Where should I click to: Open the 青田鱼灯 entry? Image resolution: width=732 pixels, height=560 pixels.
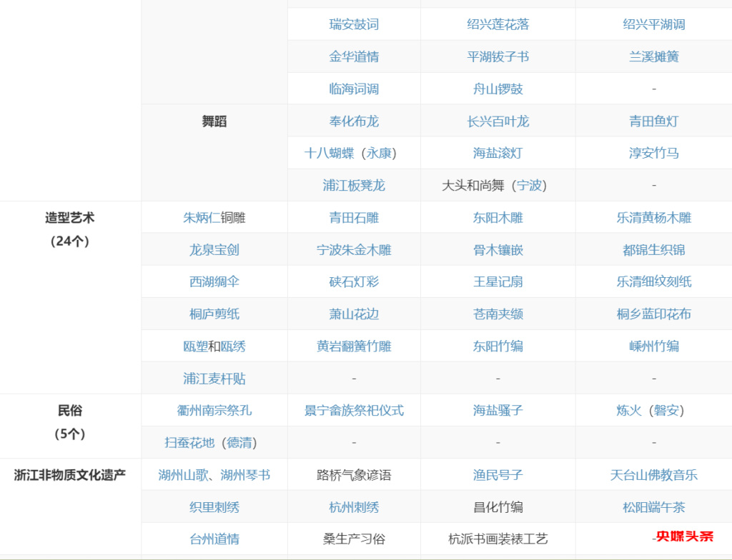(653, 121)
